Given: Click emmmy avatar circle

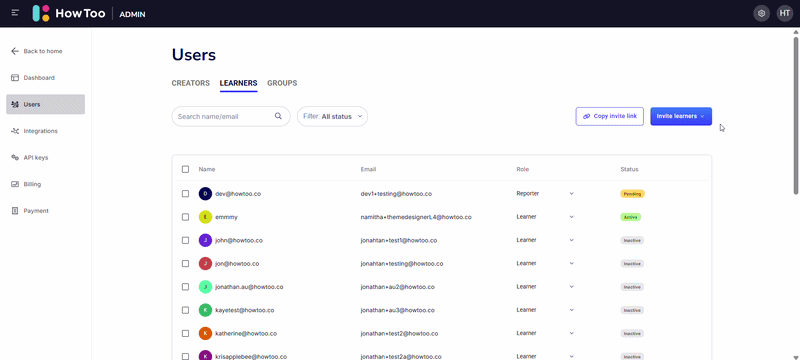Looking at the screenshot, I should pos(205,217).
